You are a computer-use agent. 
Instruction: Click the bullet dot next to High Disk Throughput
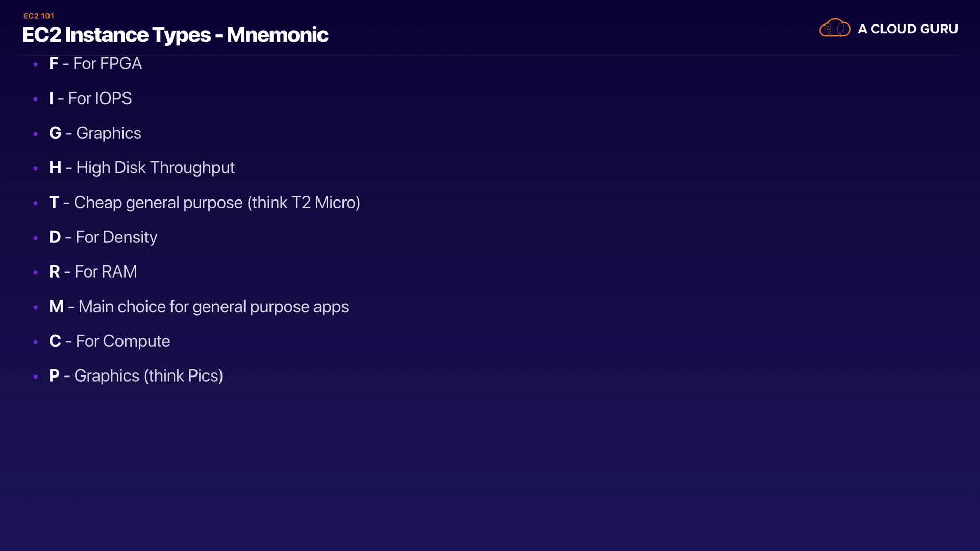[x=35, y=168]
